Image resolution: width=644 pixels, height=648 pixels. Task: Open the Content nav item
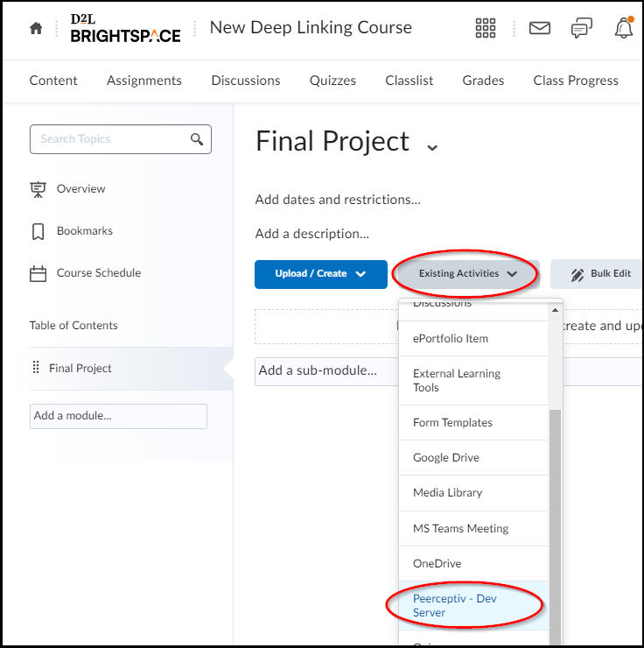pyautogui.click(x=53, y=81)
